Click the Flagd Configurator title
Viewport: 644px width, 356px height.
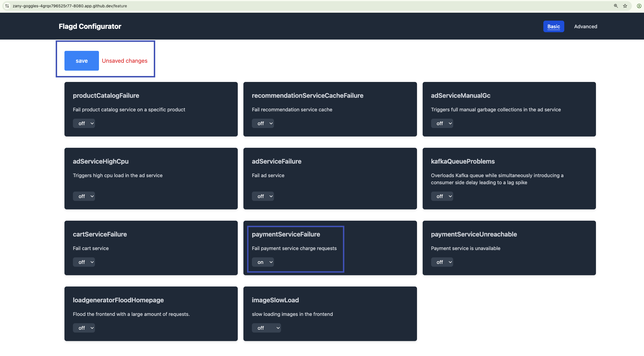[x=90, y=26]
